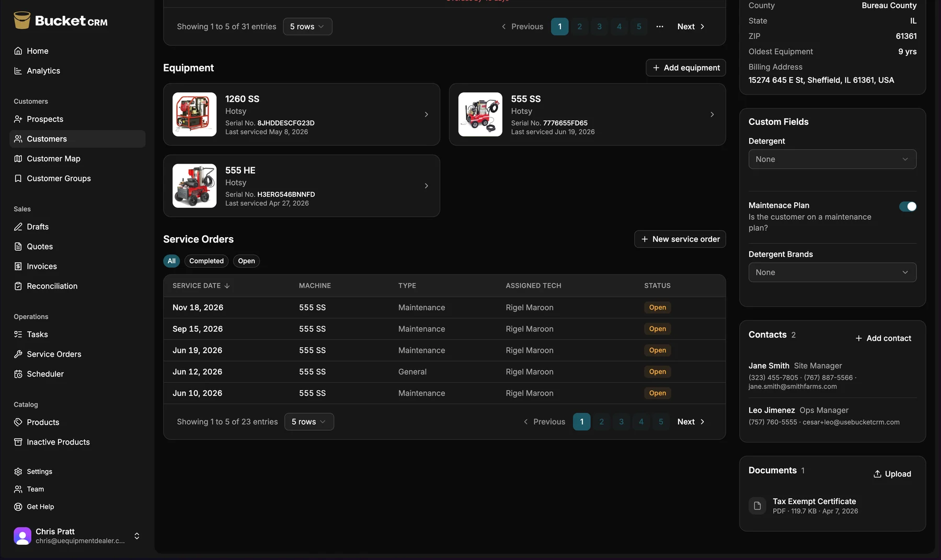Open Quotes under Sales

[77, 247]
